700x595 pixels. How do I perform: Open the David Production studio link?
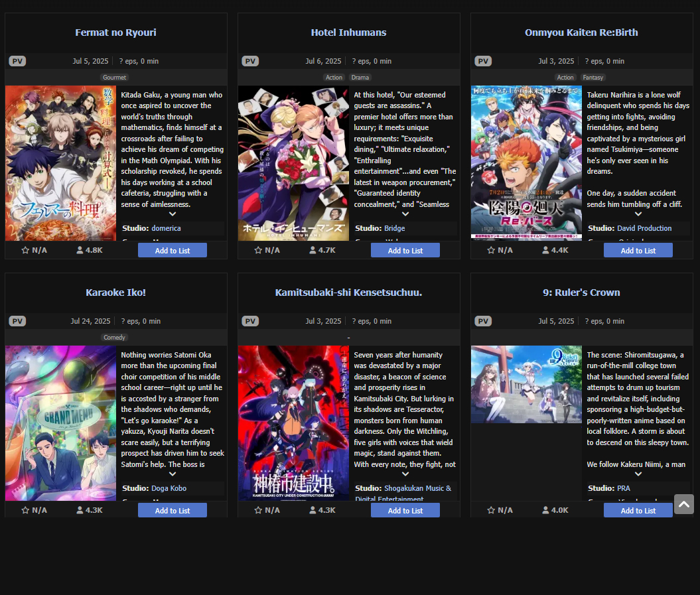point(644,229)
